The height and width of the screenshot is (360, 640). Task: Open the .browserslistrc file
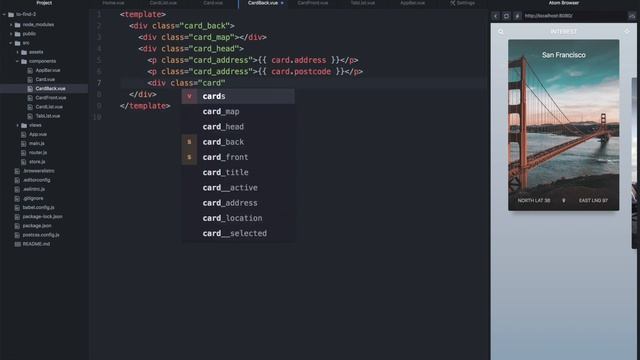click(x=38, y=171)
